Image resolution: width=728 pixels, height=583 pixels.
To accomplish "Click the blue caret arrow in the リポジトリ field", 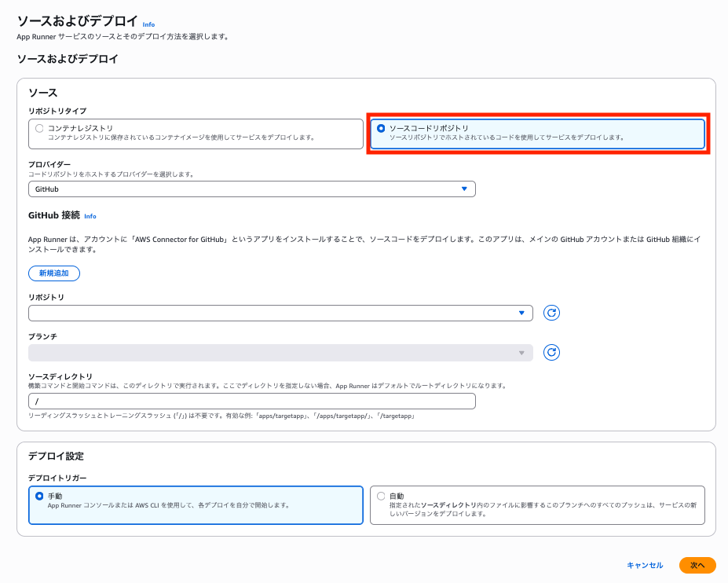I will pos(521,313).
